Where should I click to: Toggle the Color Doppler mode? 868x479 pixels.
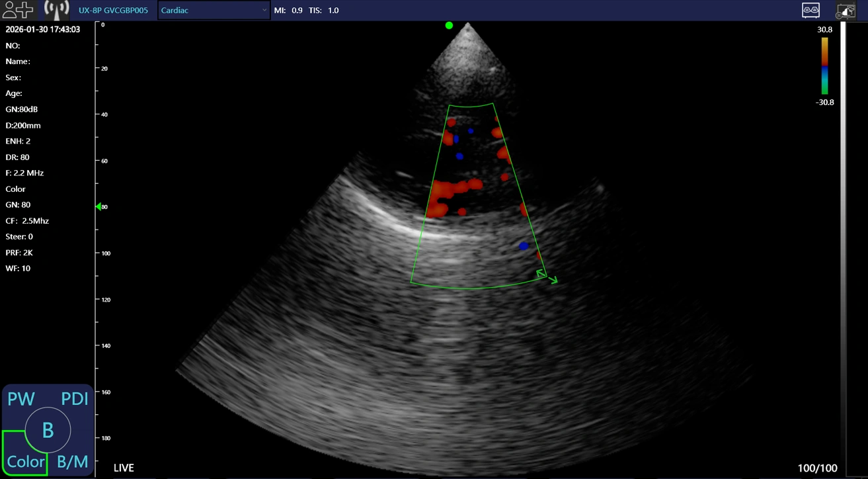[25, 461]
